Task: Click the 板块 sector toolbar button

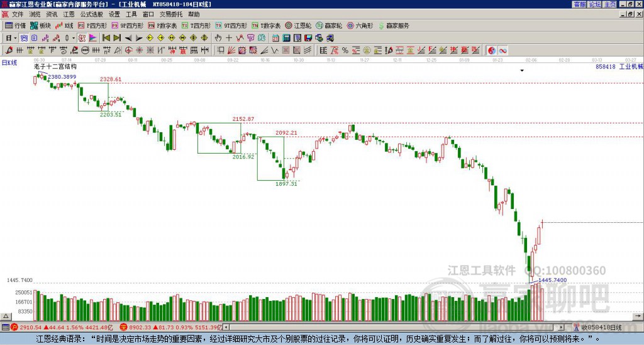Action: pos(41,25)
